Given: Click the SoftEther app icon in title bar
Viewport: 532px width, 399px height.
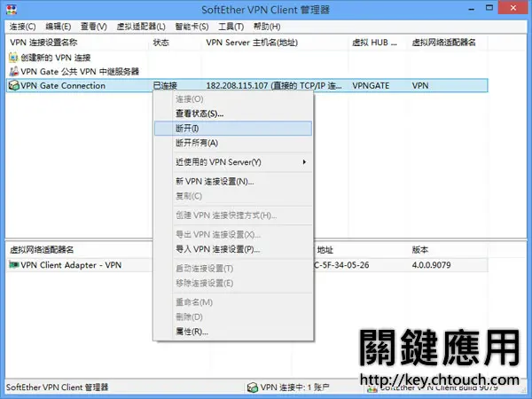Looking at the screenshot, I should pyautogui.click(x=12, y=9).
